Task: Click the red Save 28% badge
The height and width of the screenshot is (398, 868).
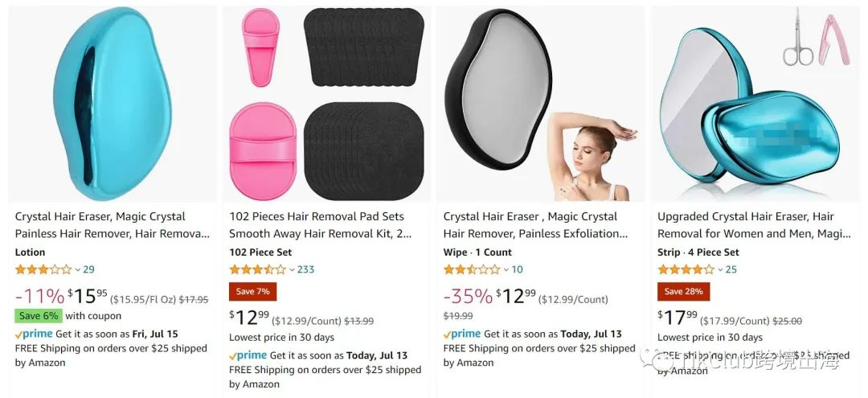Action: (684, 291)
